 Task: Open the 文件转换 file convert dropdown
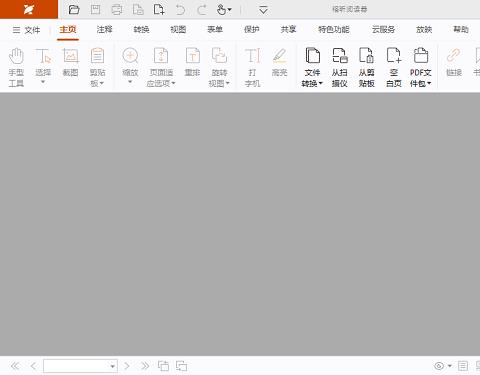pyautogui.click(x=312, y=67)
